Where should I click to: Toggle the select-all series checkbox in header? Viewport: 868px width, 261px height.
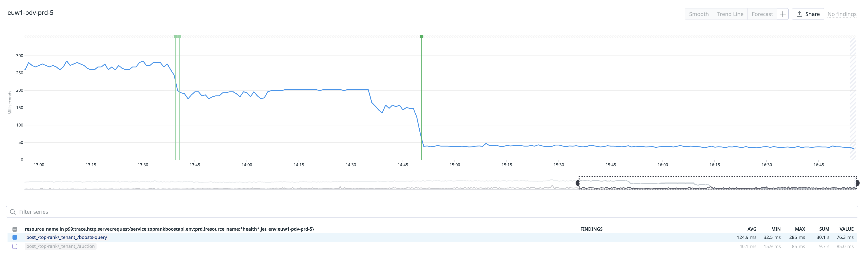[15, 229]
